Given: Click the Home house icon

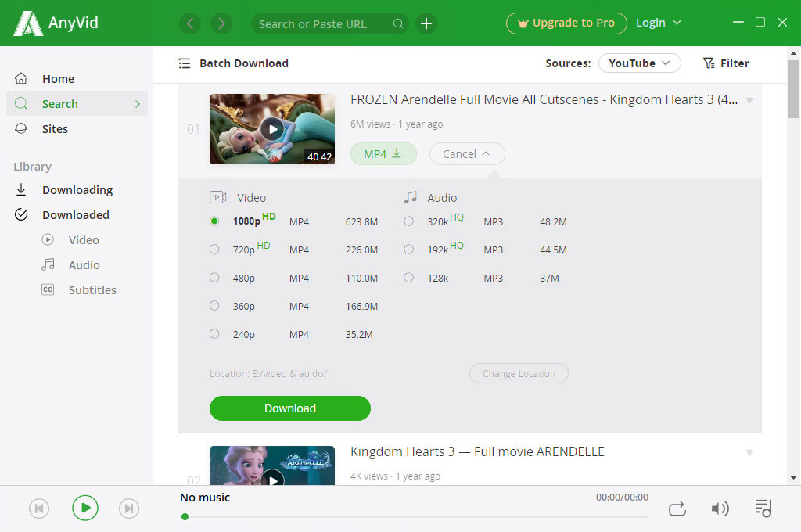Looking at the screenshot, I should 21,79.
